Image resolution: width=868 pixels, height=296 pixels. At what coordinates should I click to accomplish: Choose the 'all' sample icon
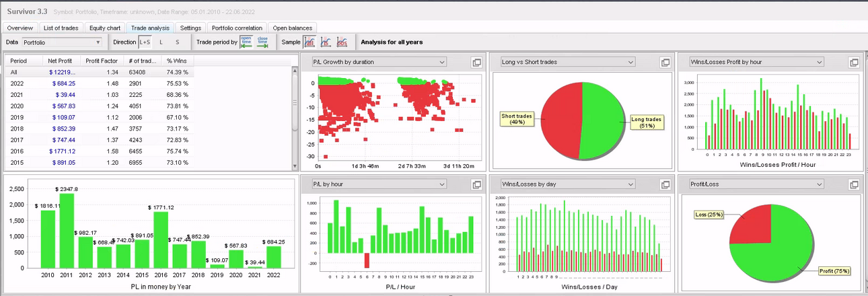pyautogui.click(x=310, y=42)
